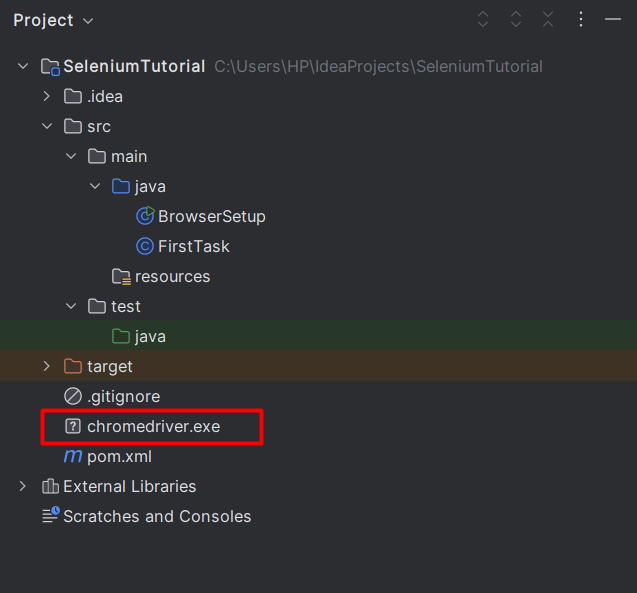Click the leftmost expand icon in Project header
Screen dimensions: 637x593
point(483,19)
